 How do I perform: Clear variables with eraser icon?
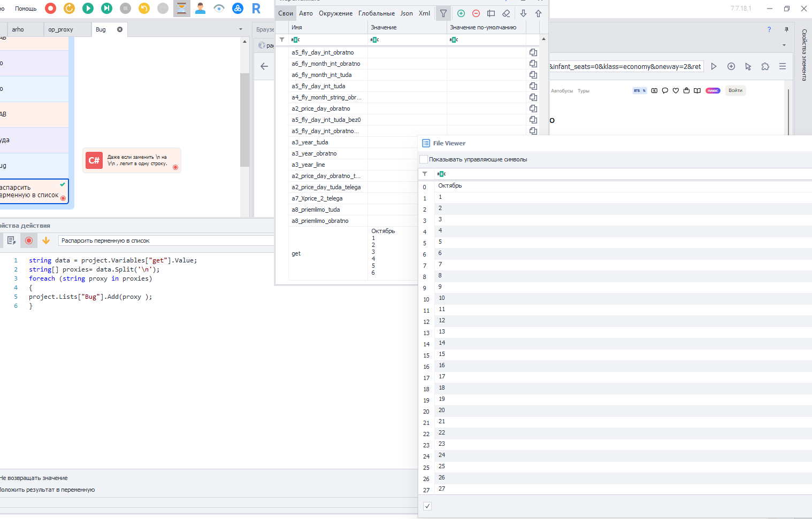pos(506,13)
